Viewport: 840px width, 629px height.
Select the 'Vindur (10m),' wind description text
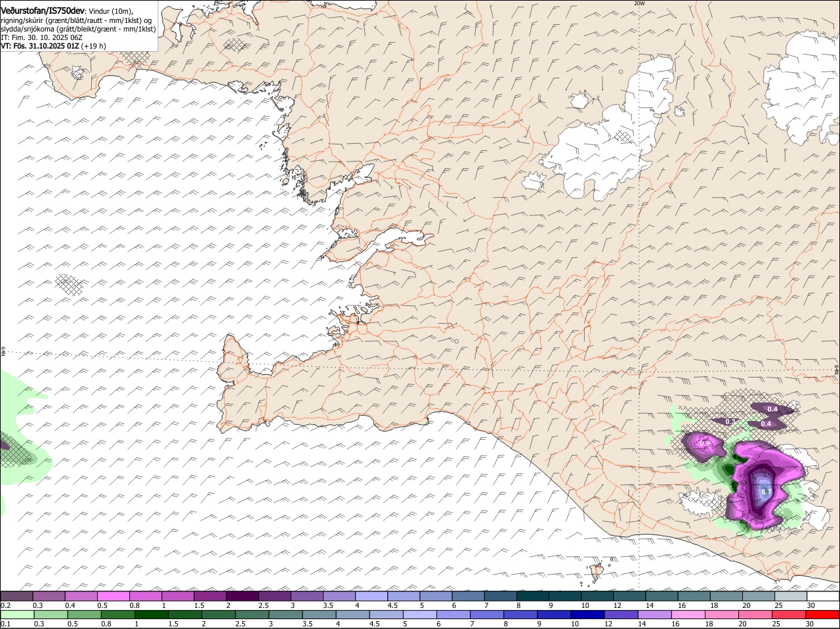click(110, 11)
